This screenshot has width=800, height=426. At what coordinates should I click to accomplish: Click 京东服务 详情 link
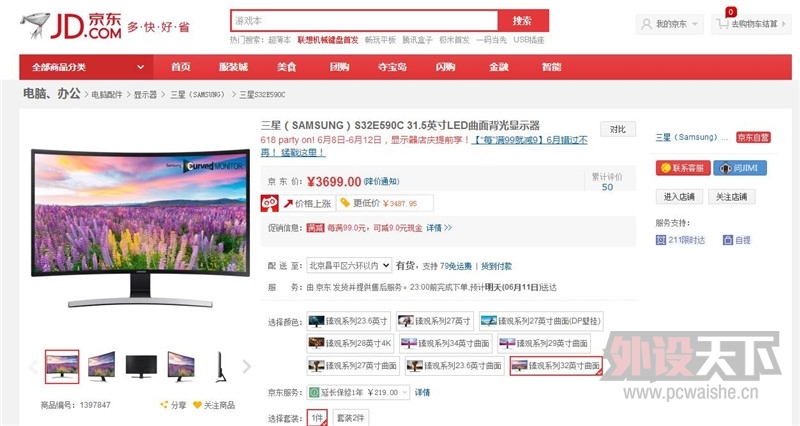pyautogui.click(x=422, y=392)
